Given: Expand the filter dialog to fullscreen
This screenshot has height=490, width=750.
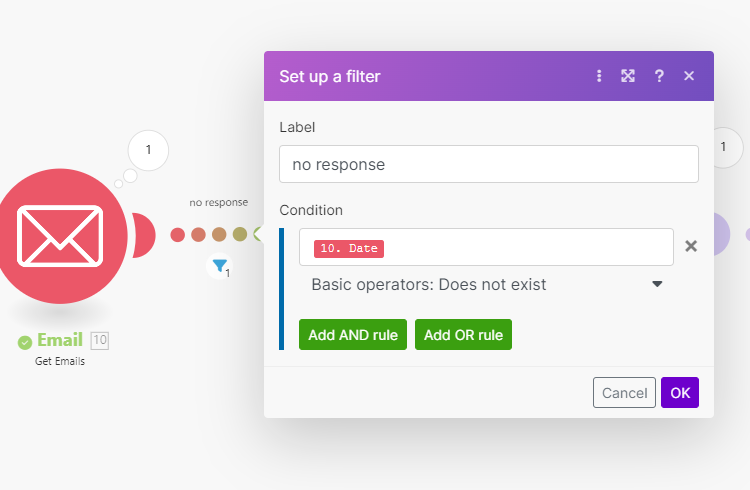Looking at the screenshot, I should click(628, 76).
